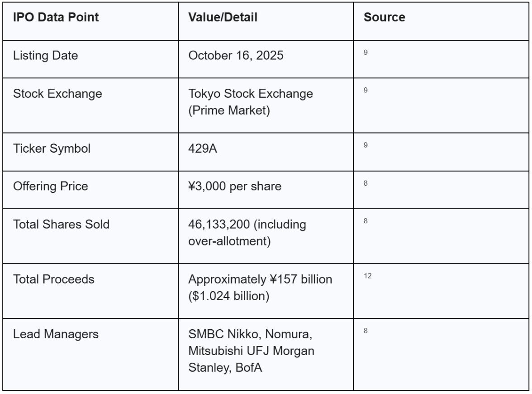
Task: Open citation 12 in Total Proceeds row
Action: [367, 276]
